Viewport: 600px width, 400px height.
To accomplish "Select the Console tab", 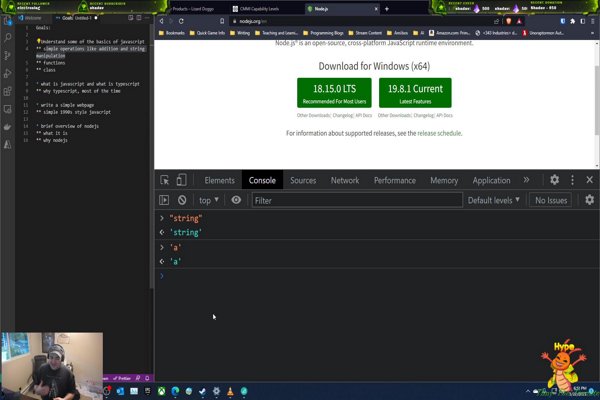I will point(262,180).
